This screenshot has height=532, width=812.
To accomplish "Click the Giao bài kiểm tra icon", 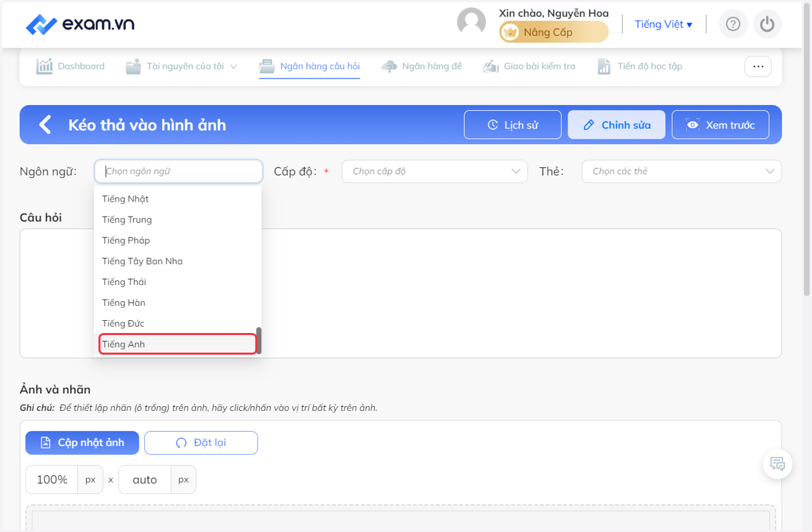I will tap(491, 66).
